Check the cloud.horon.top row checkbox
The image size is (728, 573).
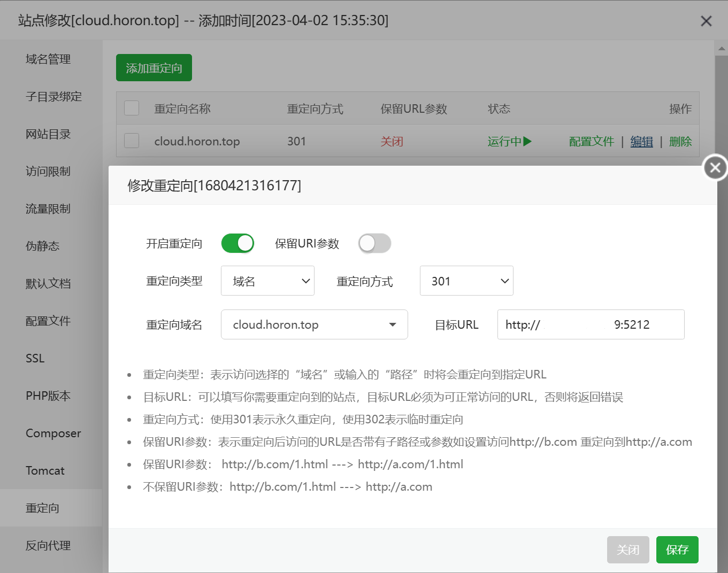(x=132, y=141)
